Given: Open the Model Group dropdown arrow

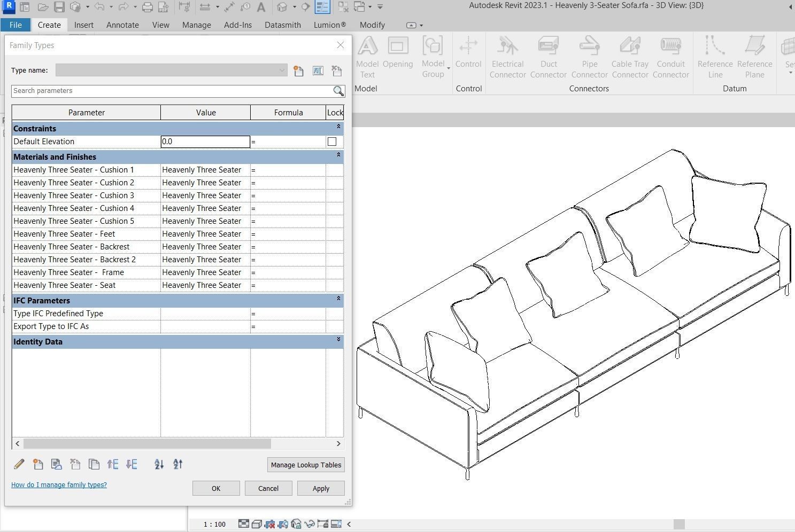Looking at the screenshot, I should point(449,69).
